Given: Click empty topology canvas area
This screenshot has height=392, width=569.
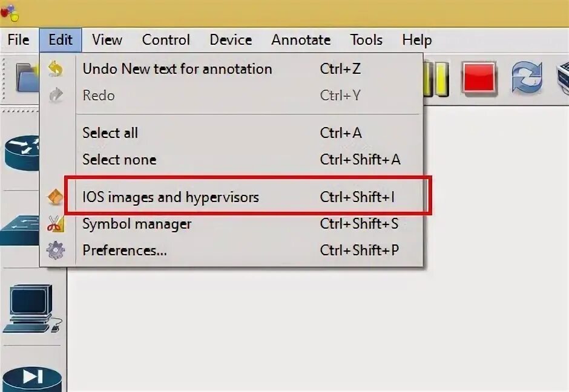Looking at the screenshot, I should click(363, 327).
